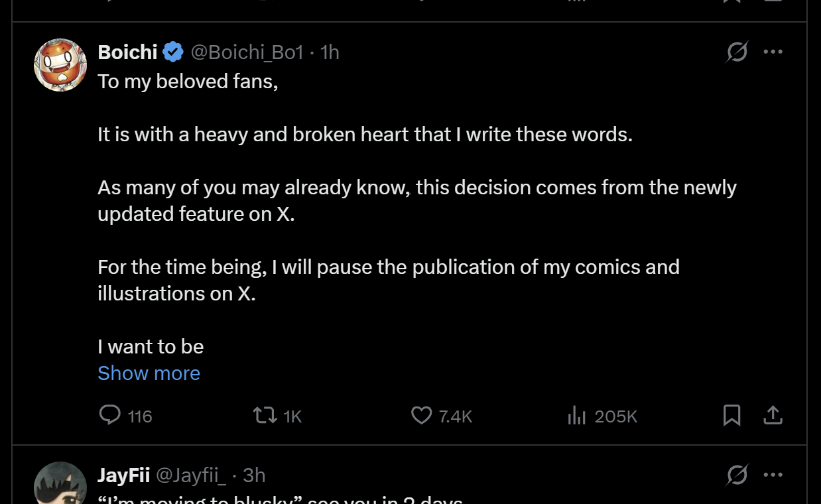
Task: Open more options on JayFii's post
Action: 773,475
